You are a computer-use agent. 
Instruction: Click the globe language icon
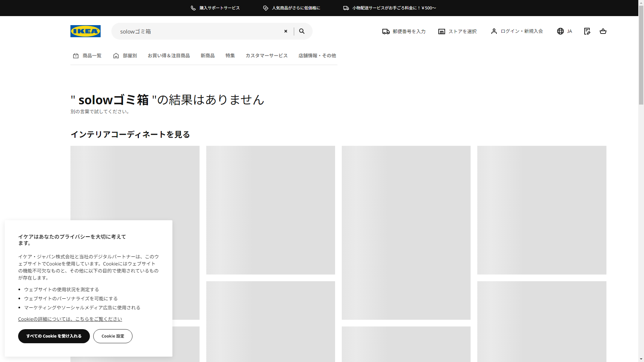[560, 31]
